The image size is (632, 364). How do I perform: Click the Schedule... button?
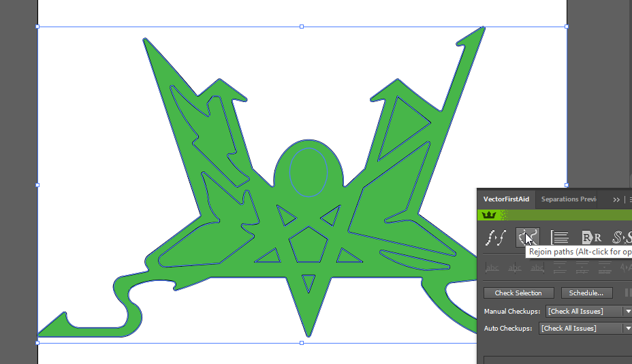pyautogui.click(x=586, y=293)
